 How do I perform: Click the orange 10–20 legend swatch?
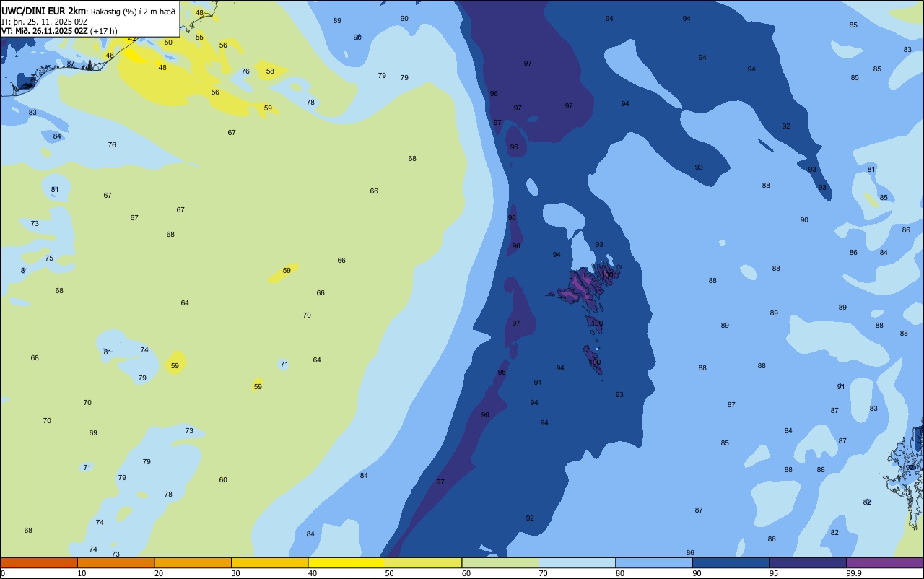(x=115, y=562)
